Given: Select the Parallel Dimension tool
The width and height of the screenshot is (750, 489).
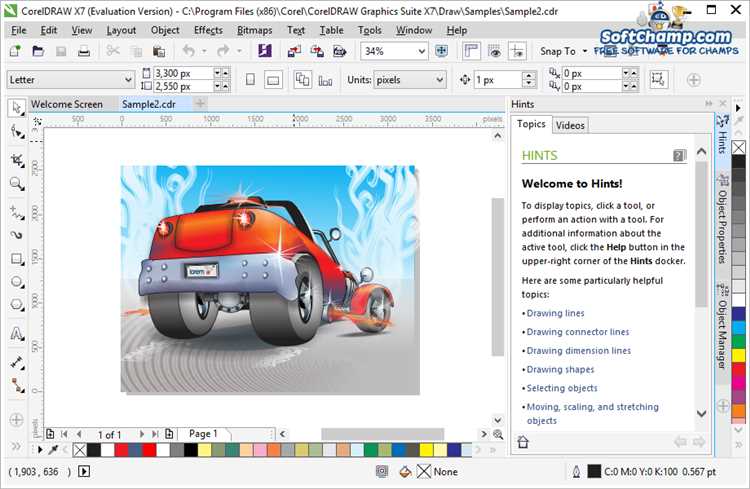Looking at the screenshot, I should pos(17,362).
